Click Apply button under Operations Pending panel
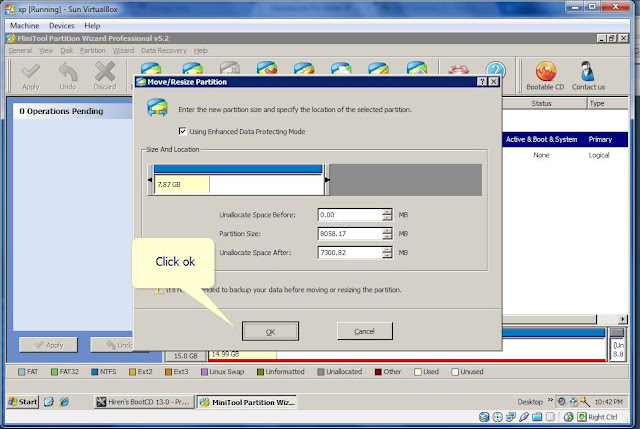The width and height of the screenshot is (640, 429). [x=48, y=345]
